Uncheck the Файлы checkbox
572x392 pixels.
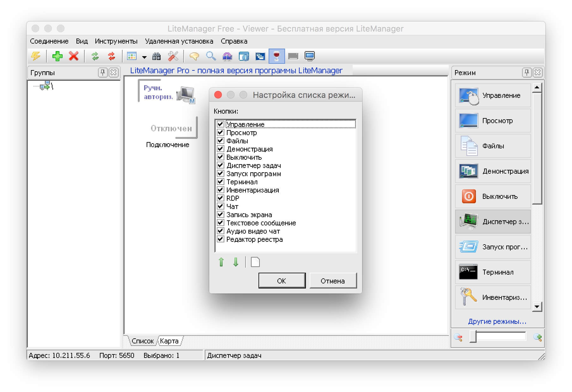[x=221, y=140]
